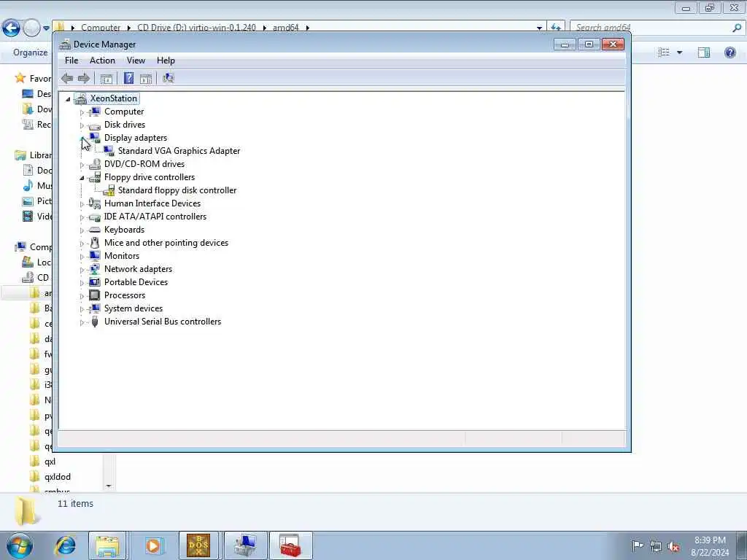The width and height of the screenshot is (747, 560).
Task: Toggle the Explorer preview pane icon
Action: [x=704, y=52]
